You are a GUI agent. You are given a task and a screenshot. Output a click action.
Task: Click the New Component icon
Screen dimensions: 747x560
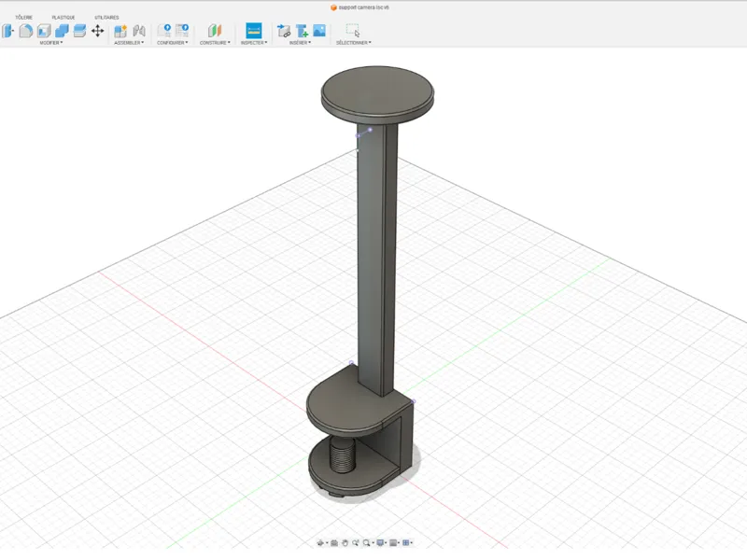[120, 31]
